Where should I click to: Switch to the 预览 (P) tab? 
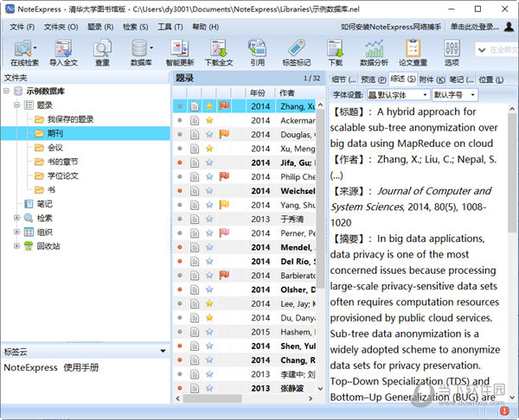[374, 80]
